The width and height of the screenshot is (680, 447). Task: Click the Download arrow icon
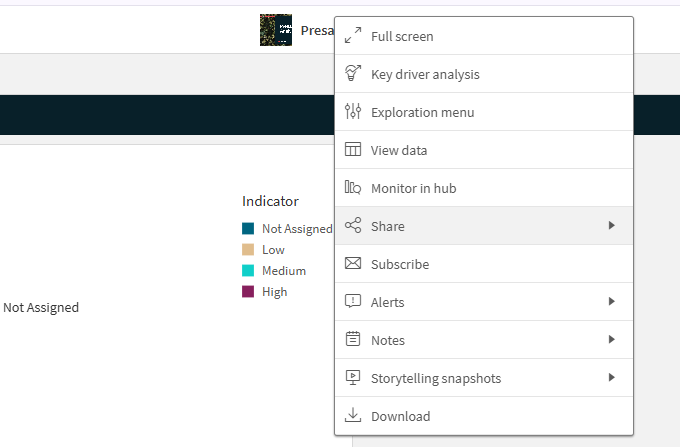coord(352,416)
